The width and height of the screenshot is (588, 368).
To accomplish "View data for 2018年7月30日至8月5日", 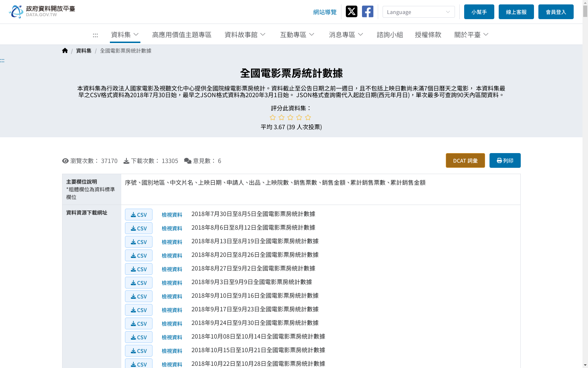I will (x=172, y=215).
